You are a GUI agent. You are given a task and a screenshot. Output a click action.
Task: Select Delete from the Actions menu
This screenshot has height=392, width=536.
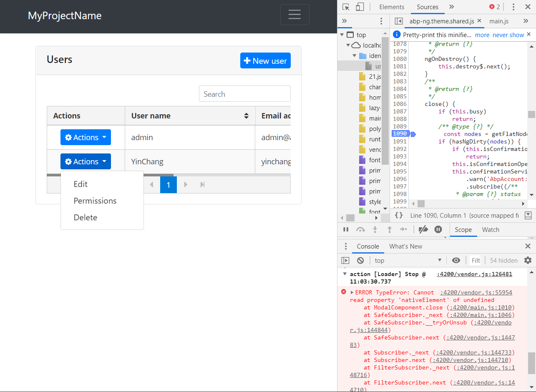tap(85, 217)
